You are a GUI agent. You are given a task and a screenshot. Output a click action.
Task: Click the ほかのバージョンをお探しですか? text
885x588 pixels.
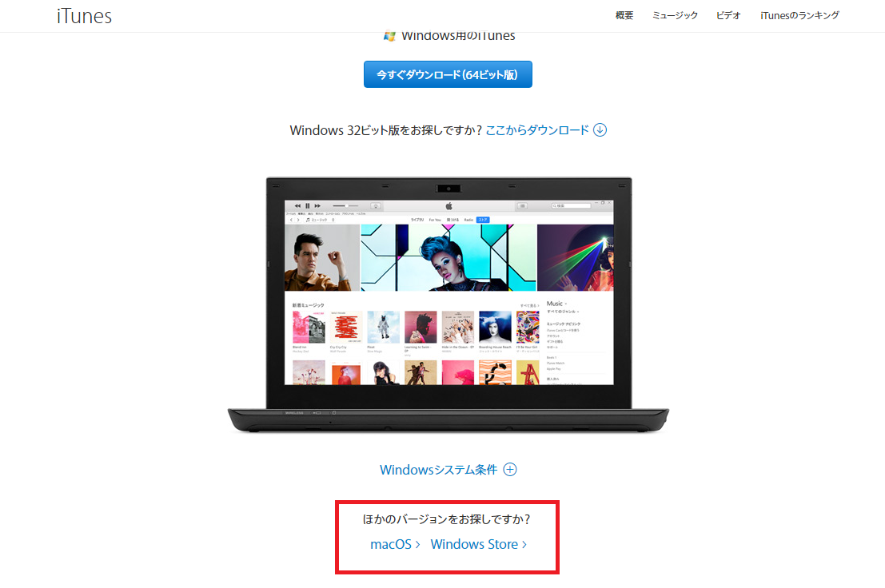point(446,519)
